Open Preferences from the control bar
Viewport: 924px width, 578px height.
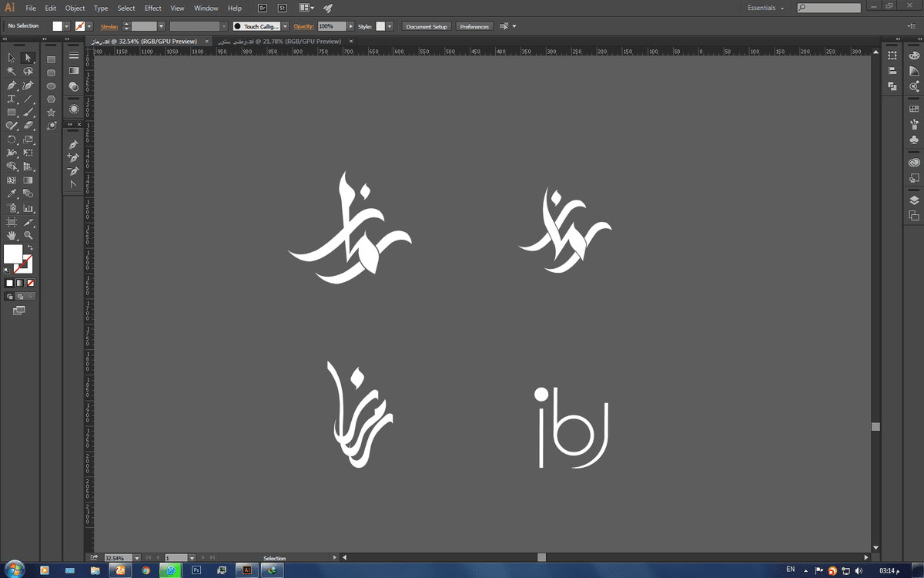(x=474, y=26)
